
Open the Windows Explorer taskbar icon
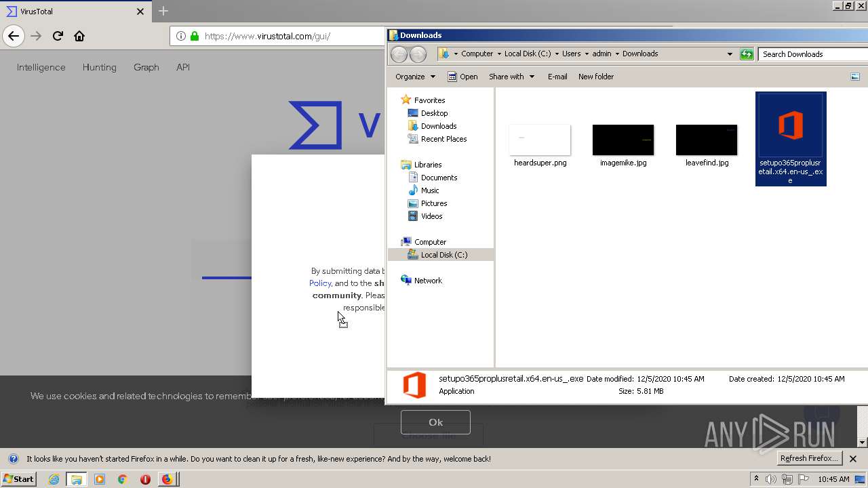coord(76,479)
